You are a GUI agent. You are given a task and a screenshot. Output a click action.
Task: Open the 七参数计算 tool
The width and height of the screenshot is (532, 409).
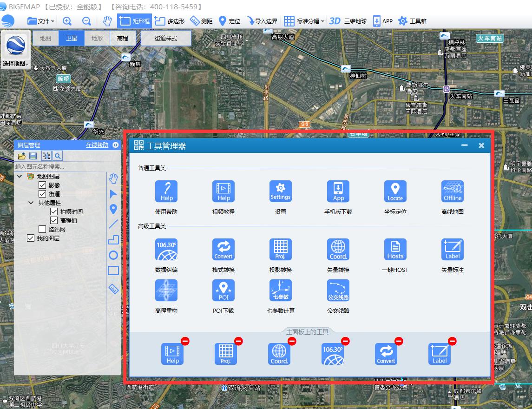(x=281, y=290)
